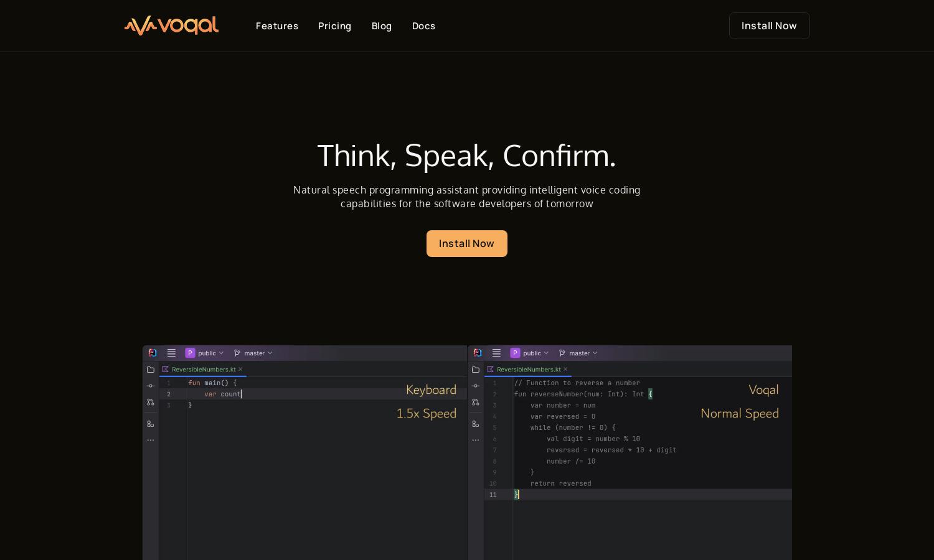
Task: Click the Voqal logo in the header
Action: pyautogui.click(x=171, y=26)
